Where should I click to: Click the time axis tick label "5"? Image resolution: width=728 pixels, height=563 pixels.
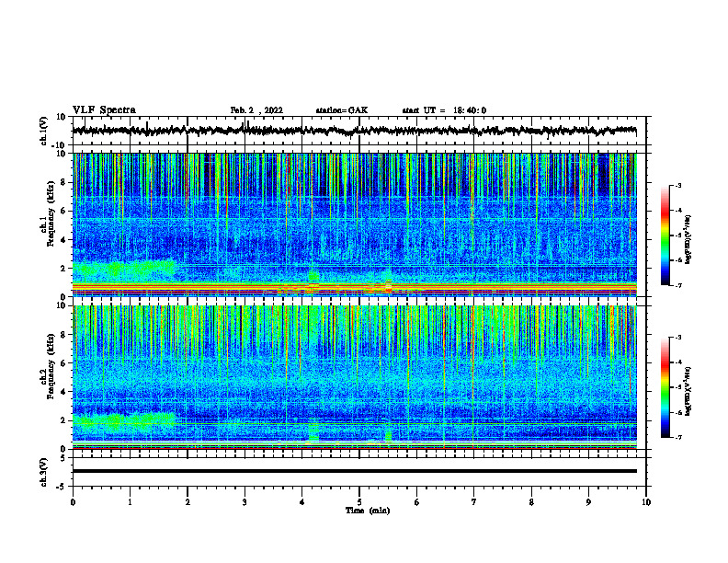coord(359,502)
